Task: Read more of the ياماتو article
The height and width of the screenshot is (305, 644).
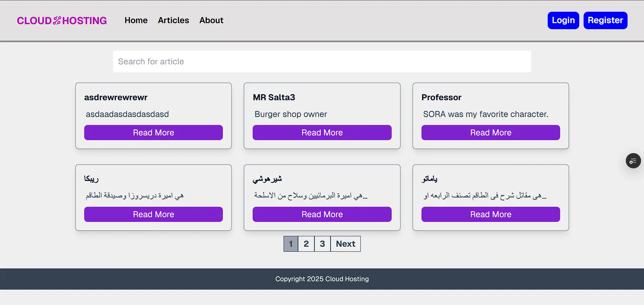Action: (x=490, y=215)
